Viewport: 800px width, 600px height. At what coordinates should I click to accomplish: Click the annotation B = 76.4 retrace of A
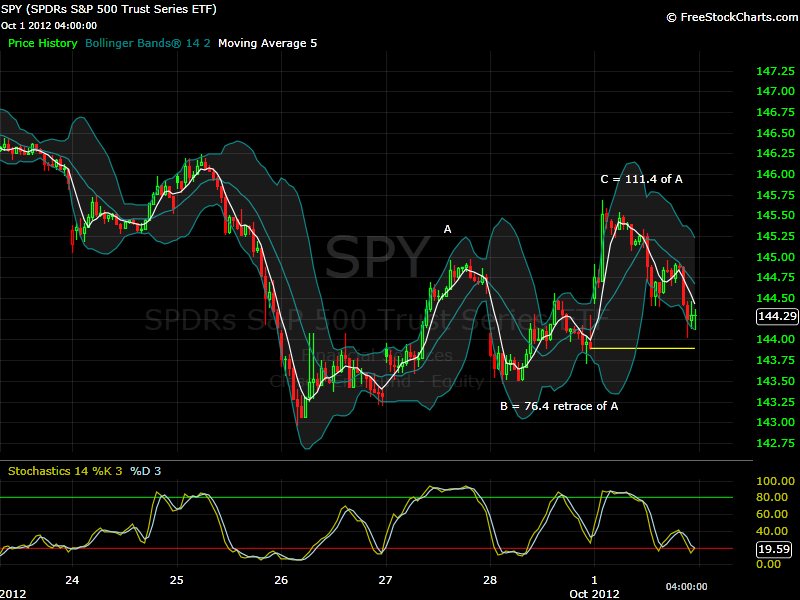(559, 406)
